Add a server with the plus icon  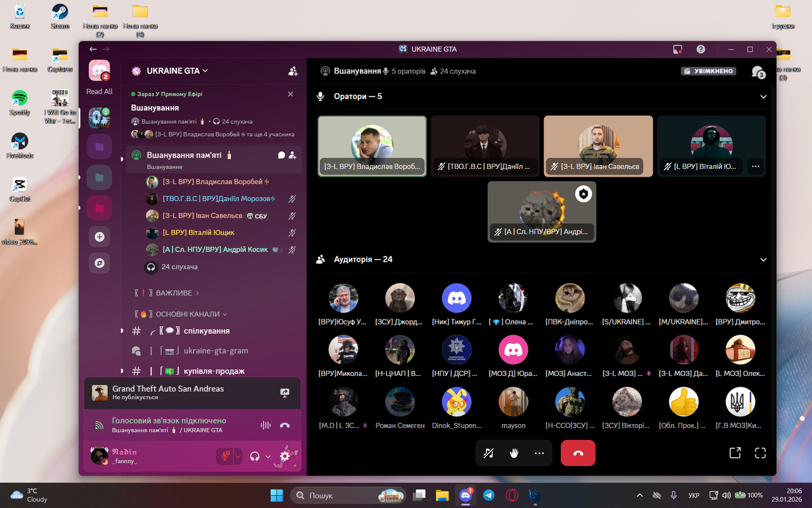click(100, 237)
